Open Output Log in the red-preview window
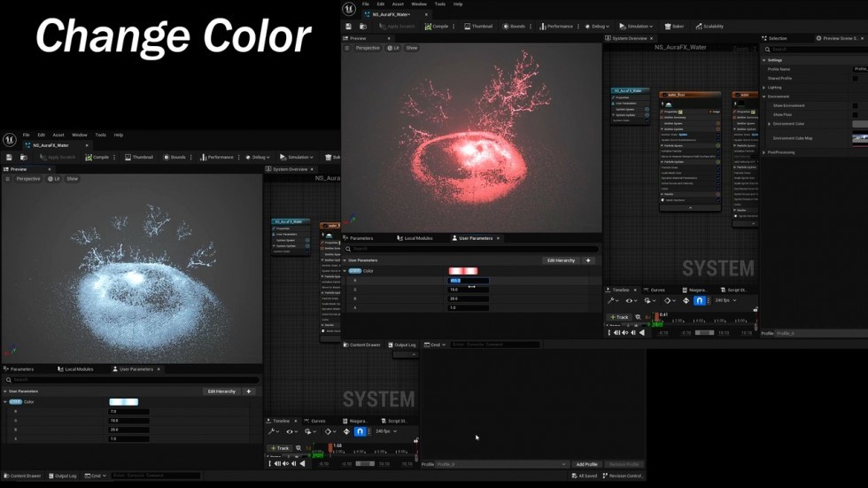The width and height of the screenshot is (868, 488). (402, 345)
